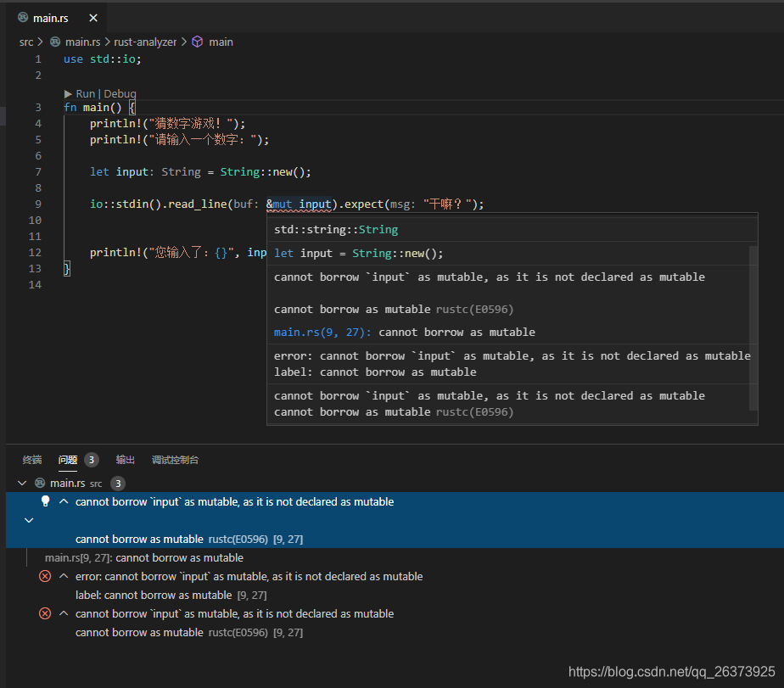Click error icon of last cannot borrow entry
This screenshot has height=688, width=784.
(x=45, y=613)
